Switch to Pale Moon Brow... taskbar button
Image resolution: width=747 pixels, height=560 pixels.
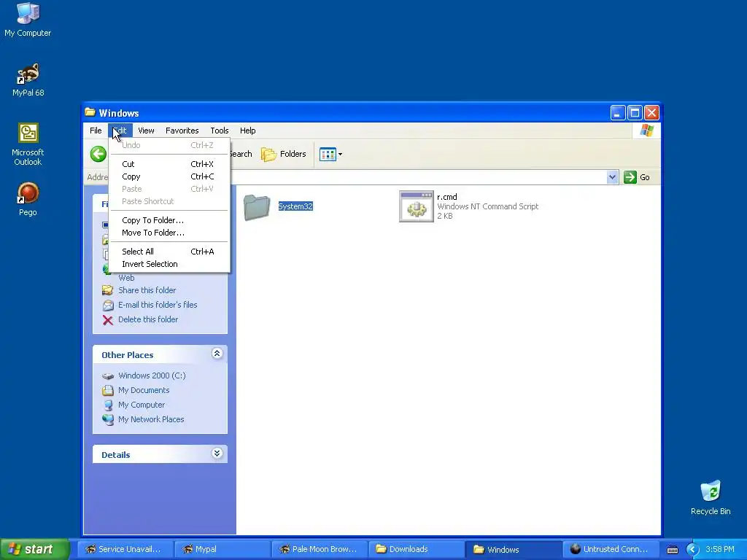tap(319, 549)
